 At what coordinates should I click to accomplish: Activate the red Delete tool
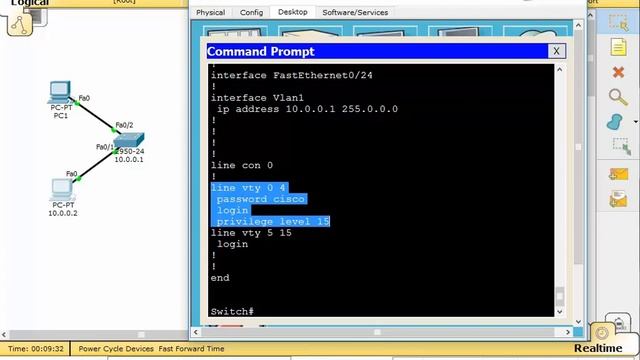tap(618, 73)
